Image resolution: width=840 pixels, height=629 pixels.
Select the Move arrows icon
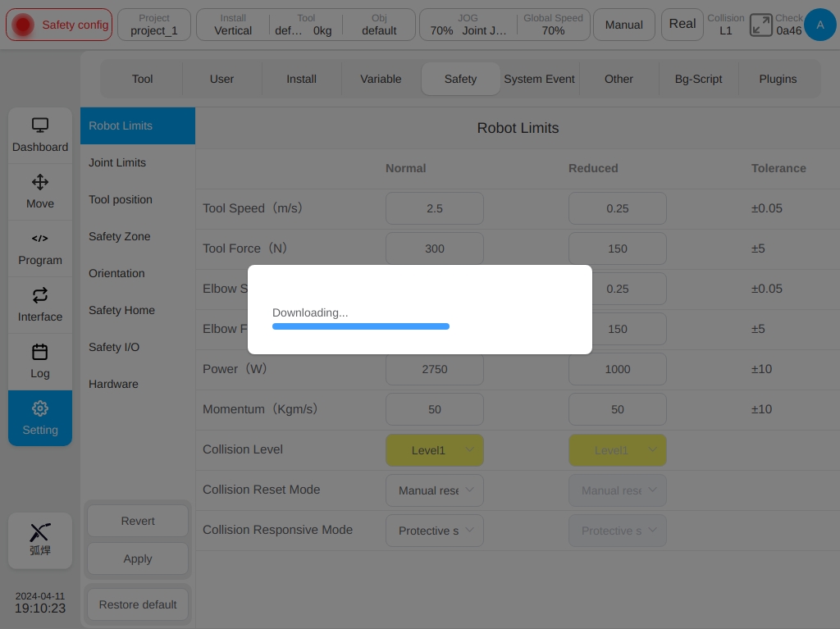[x=39, y=182]
